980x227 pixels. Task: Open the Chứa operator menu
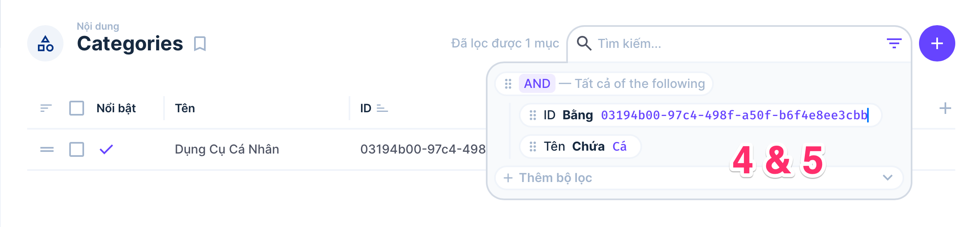[588, 147]
